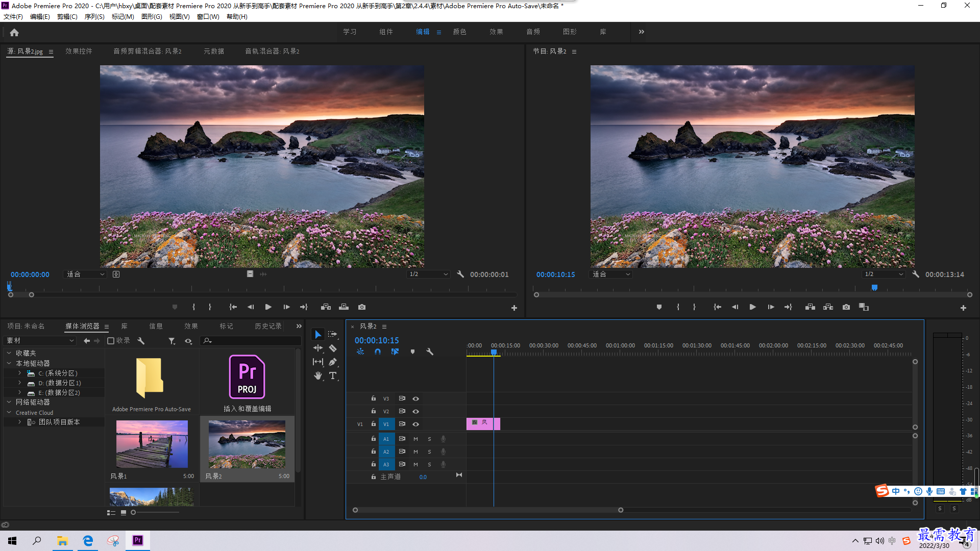Switch to the 颜色 workspace

pos(459,32)
